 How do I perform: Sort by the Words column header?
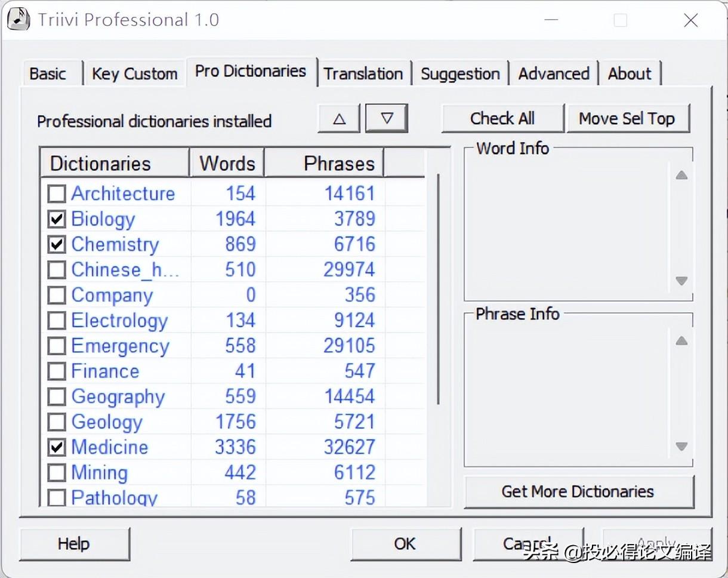pyautogui.click(x=227, y=164)
